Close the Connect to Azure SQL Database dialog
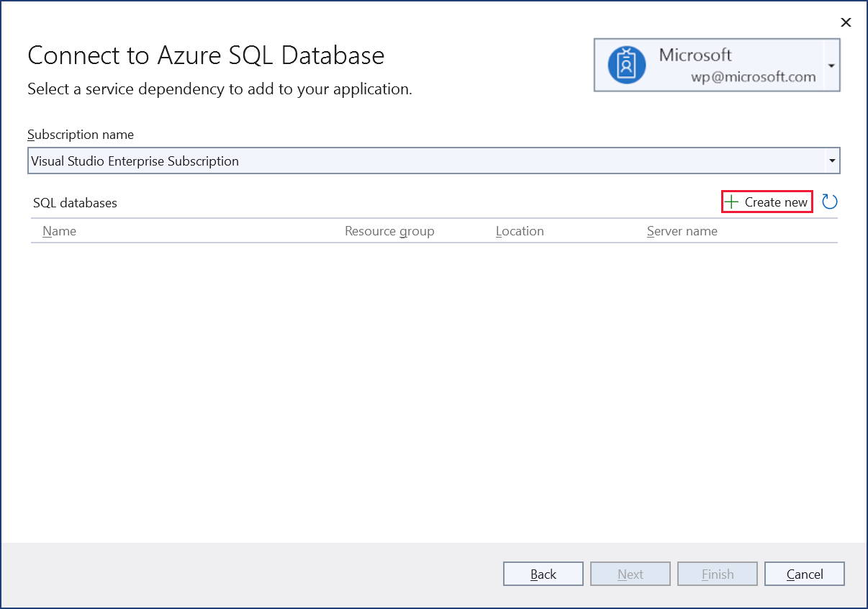This screenshot has width=868, height=609. pos(846,22)
